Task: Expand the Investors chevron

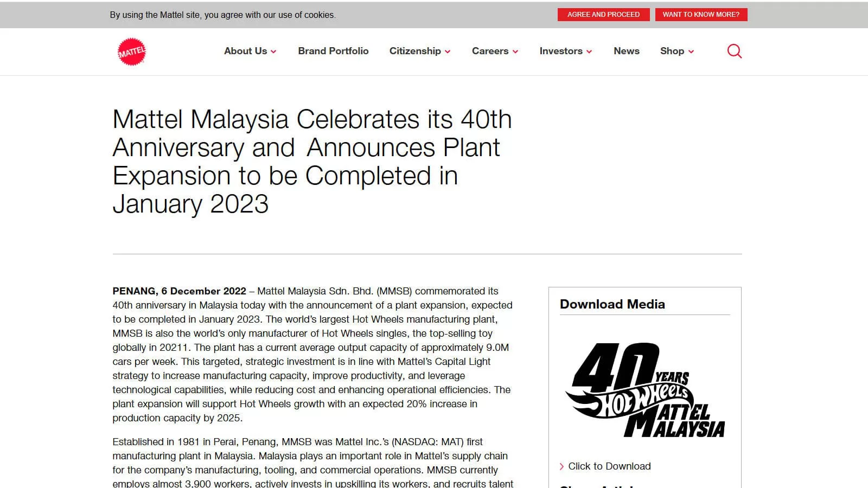Action: coord(589,52)
